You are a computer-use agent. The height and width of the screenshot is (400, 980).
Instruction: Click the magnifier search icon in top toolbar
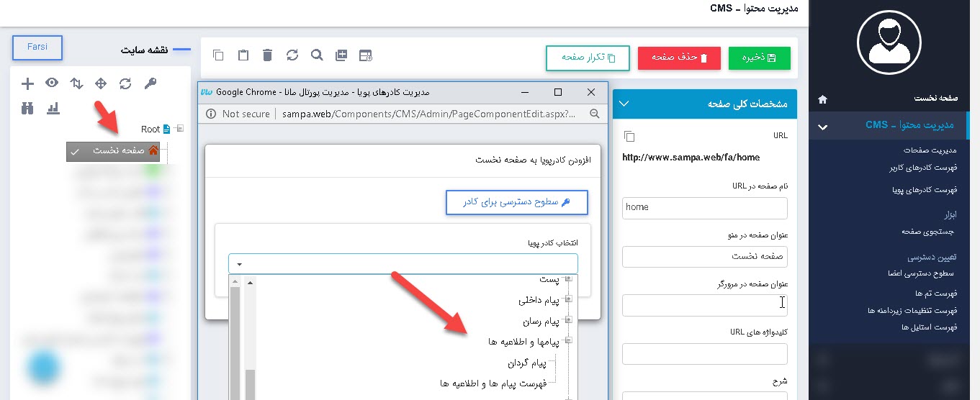pos(316,55)
